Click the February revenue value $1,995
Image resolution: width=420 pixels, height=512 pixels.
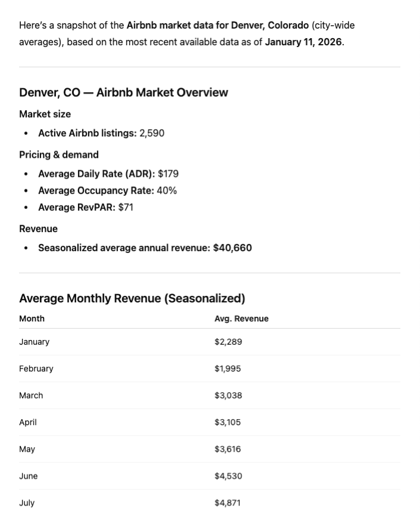228,369
